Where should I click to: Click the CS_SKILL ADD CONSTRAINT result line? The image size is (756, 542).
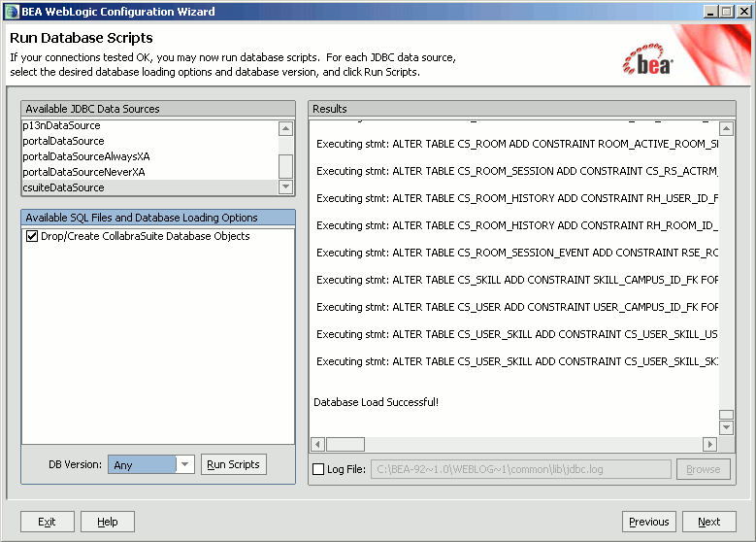[x=517, y=280]
